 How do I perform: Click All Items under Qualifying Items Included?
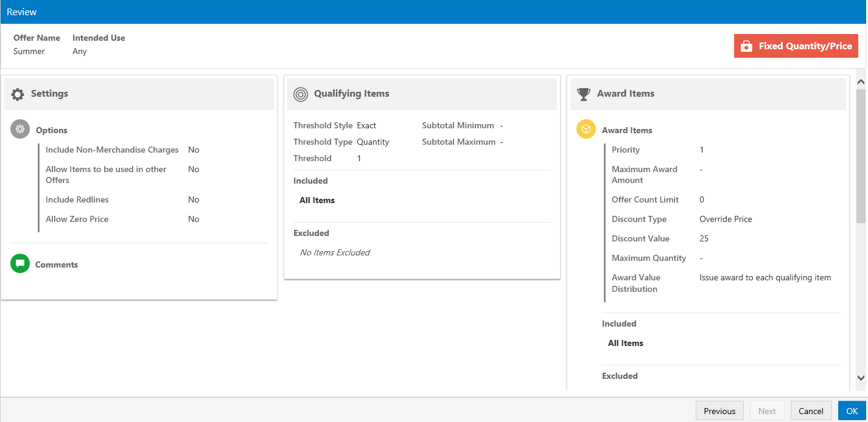317,200
